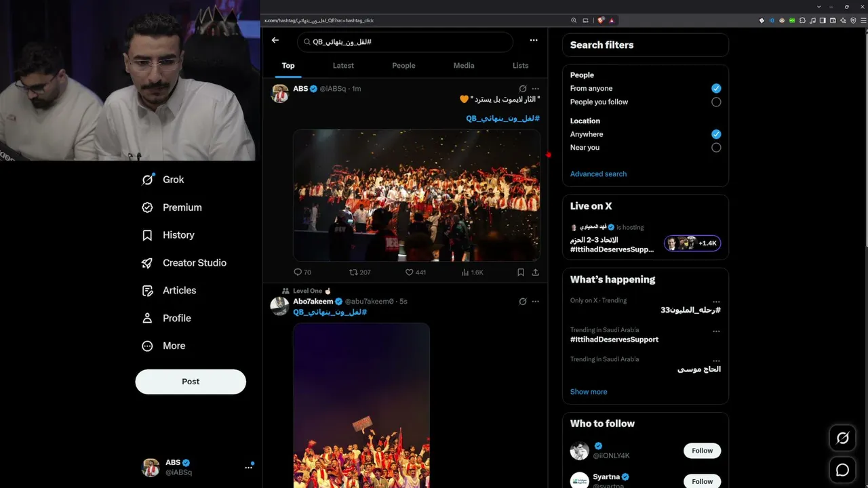Open account switcher dots beside @iABSq
The image size is (868, 488).
point(249,467)
